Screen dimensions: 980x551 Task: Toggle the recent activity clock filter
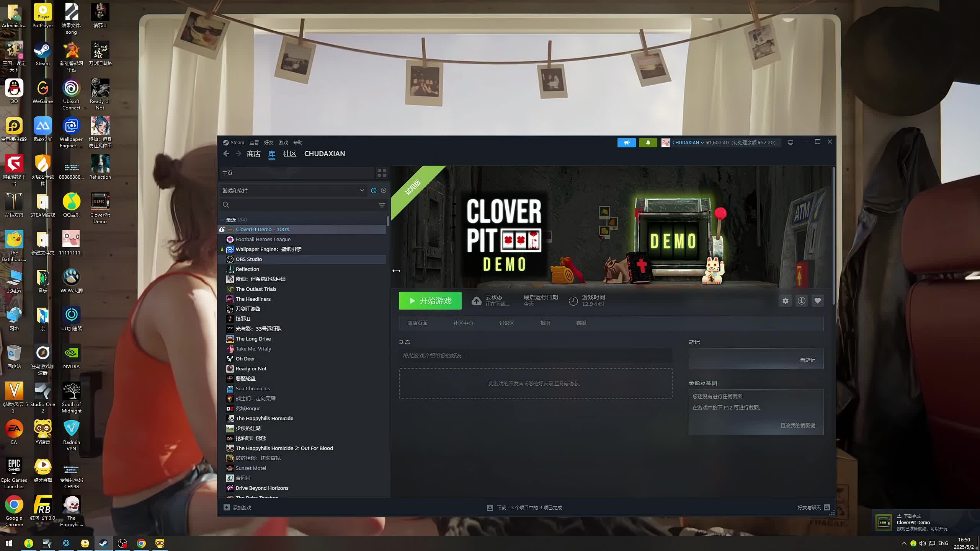pos(374,190)
